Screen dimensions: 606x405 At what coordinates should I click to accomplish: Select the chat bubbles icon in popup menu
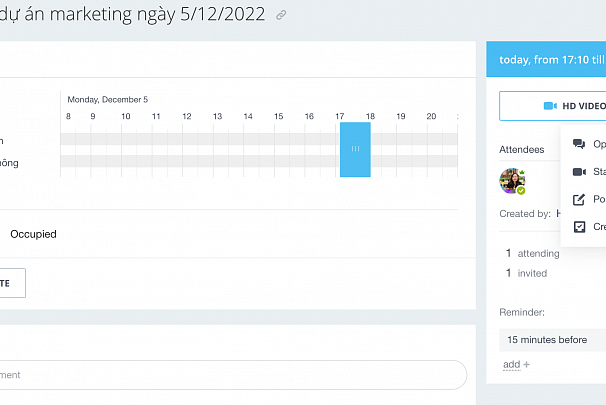pyautogui.click(x=579, y=144)
